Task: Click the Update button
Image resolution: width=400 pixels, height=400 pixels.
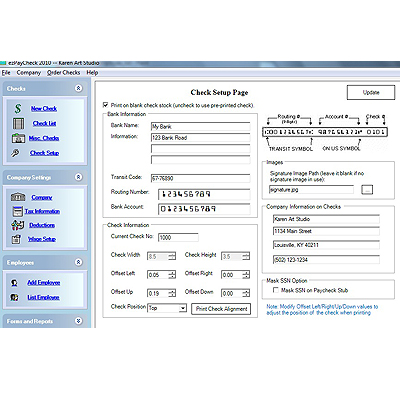Action: tap(371, 92)
